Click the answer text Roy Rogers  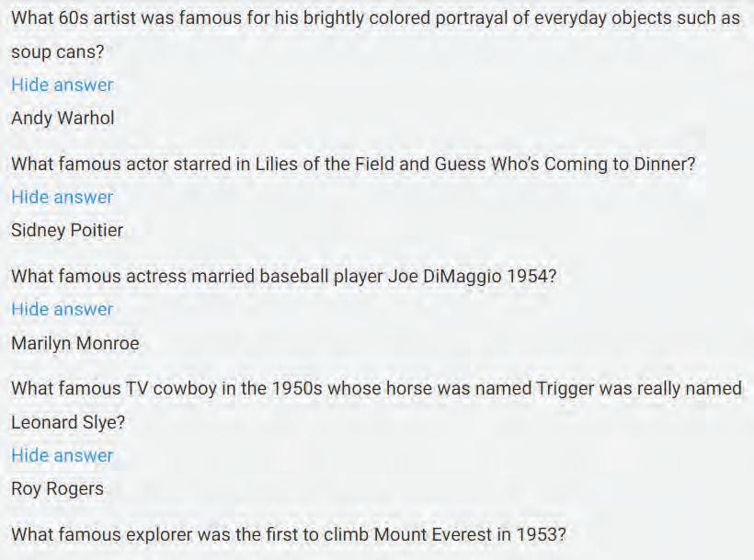tap(57, 489)
